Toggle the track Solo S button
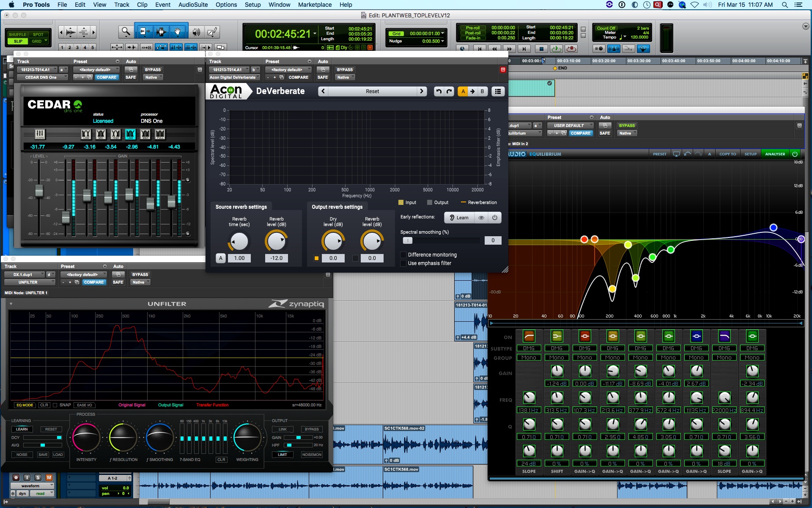812x508 pixels. tap(38, 478)
